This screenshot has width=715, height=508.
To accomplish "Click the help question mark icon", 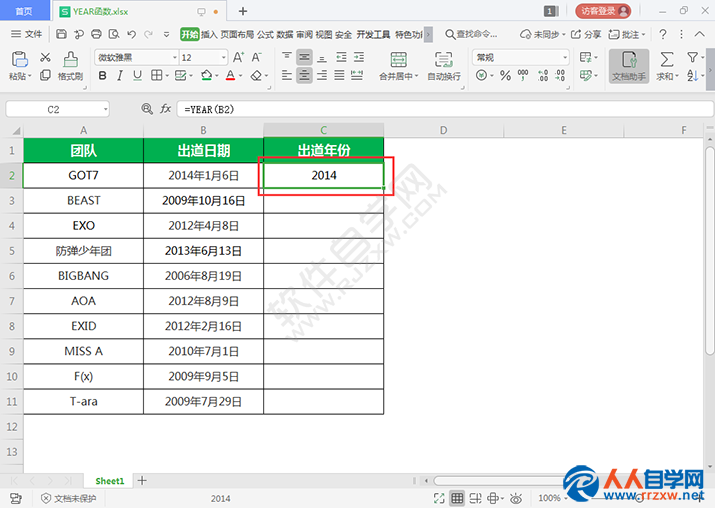I will pos(663,34).
